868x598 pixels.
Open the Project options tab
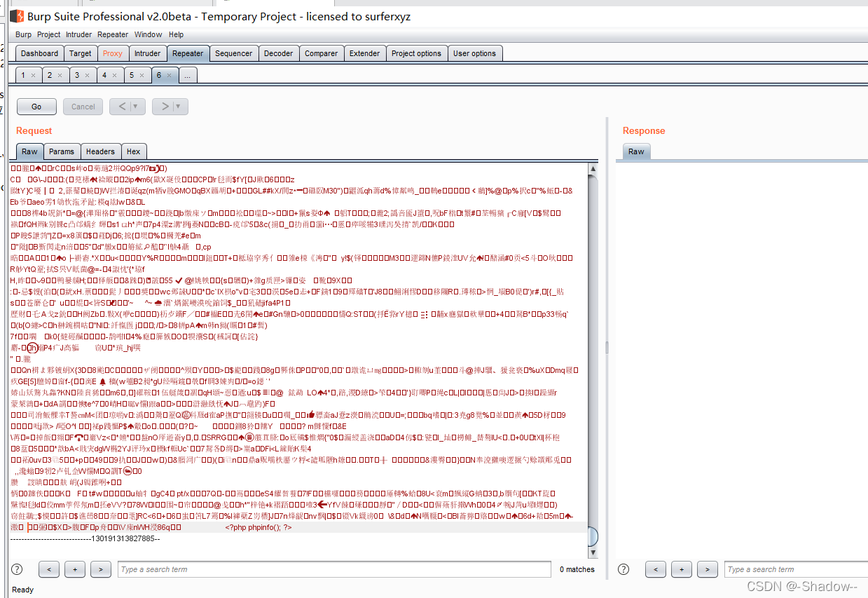[417, 53]
